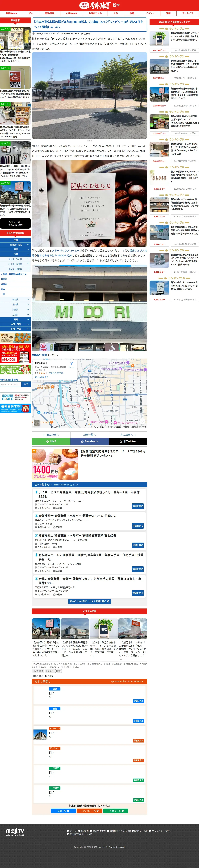The image size is (199, 868).
Task: Share the article on LINE
Action: pyautogui.click(x=51, y=441)
